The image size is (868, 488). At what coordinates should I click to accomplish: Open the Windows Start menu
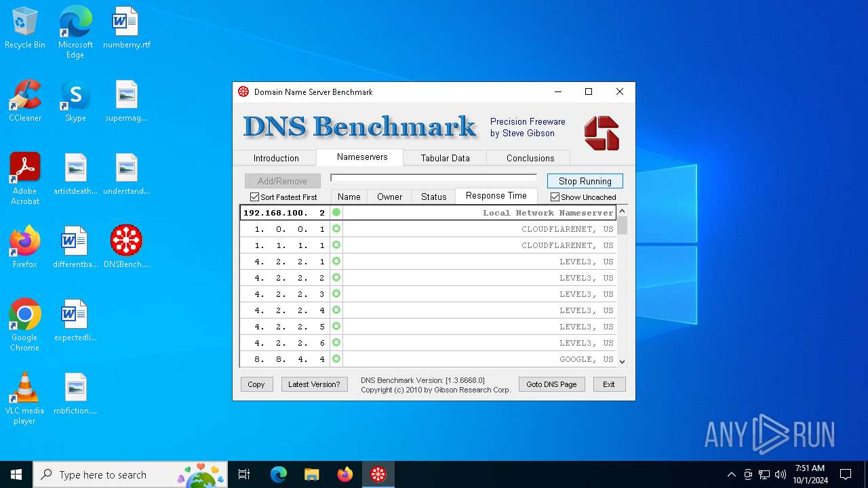click(x=16, y=474)
